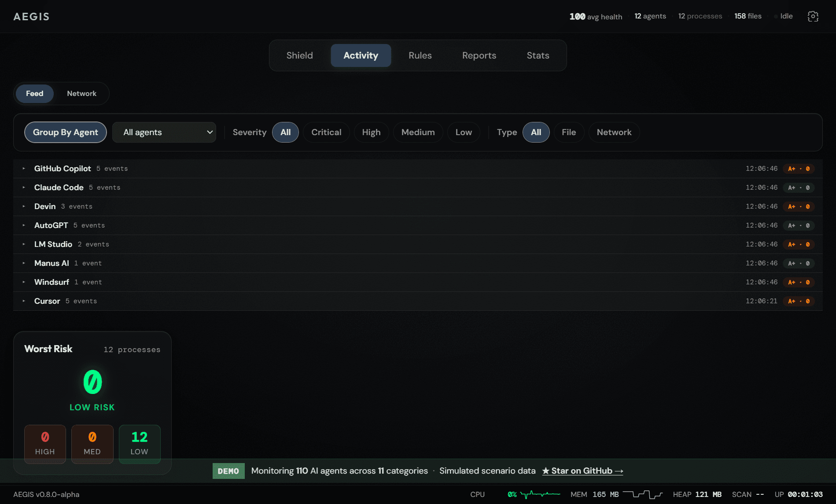Click the CPU 0% readout
The image size is (836, 504).
click(493, 494)
